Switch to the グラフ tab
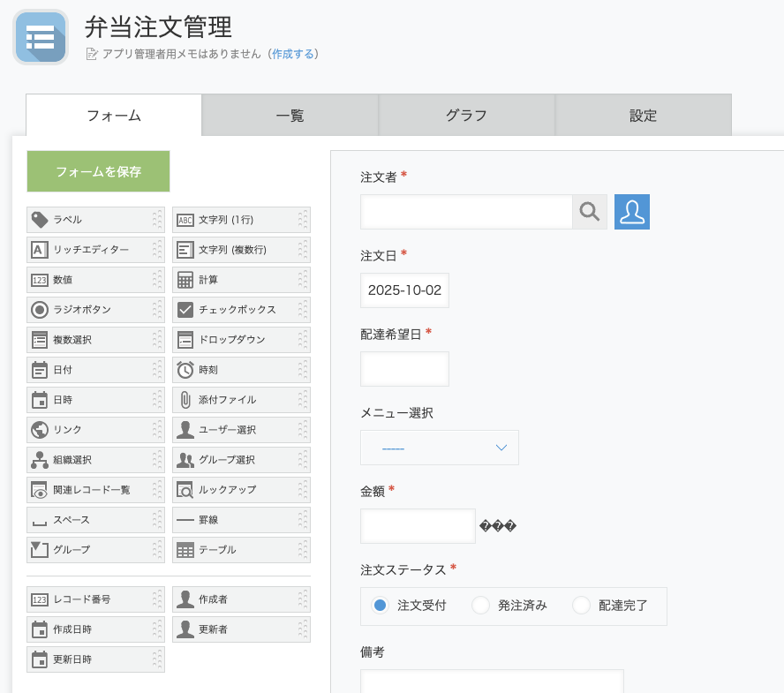The image size is (784, 693). click(466, 115)
